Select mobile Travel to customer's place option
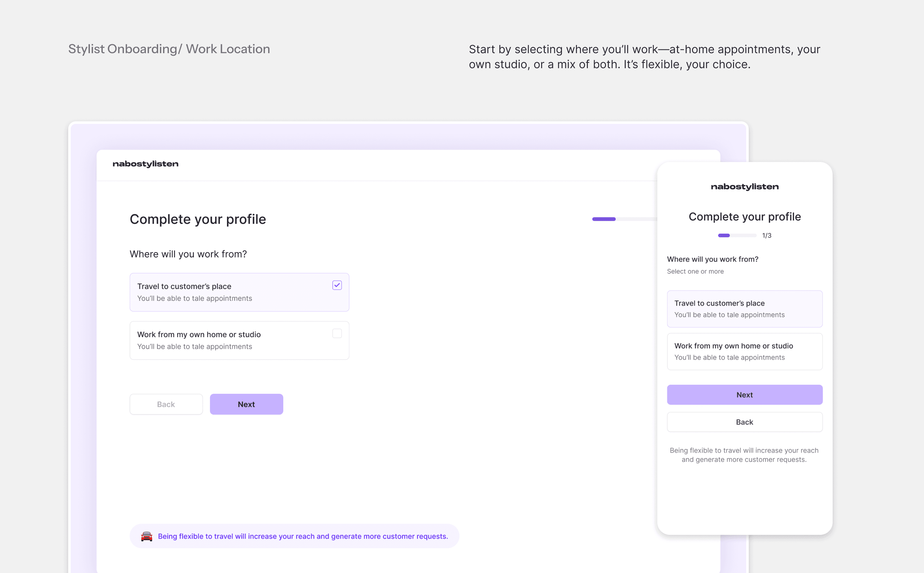 [x=744, y=308]
